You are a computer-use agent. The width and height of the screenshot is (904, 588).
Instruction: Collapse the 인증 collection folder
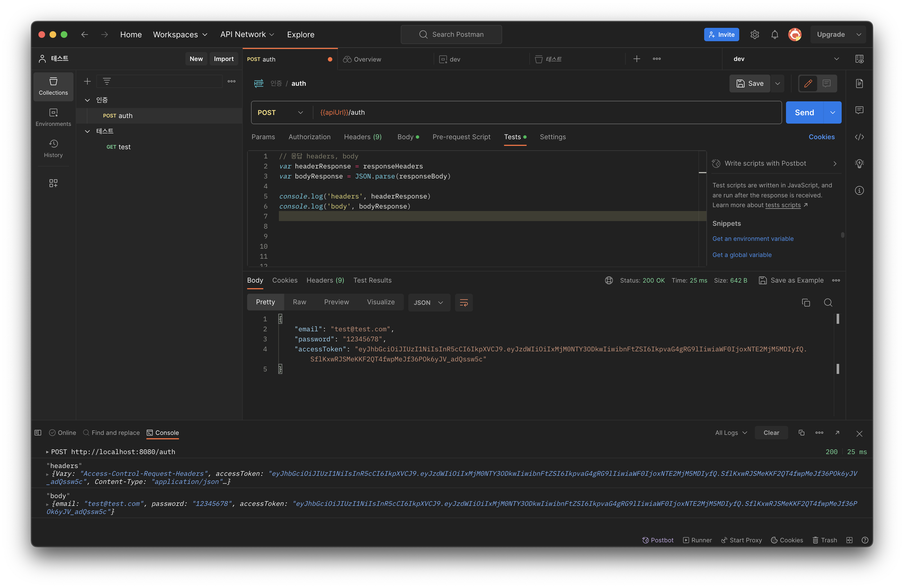tap(87, 100)
